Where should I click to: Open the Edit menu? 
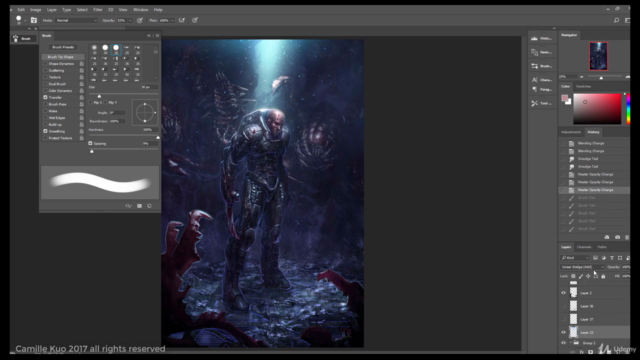21,9
